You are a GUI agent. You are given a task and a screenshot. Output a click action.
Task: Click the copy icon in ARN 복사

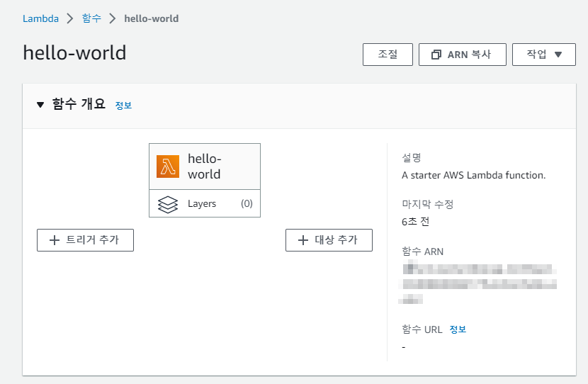tap(436, 55)
